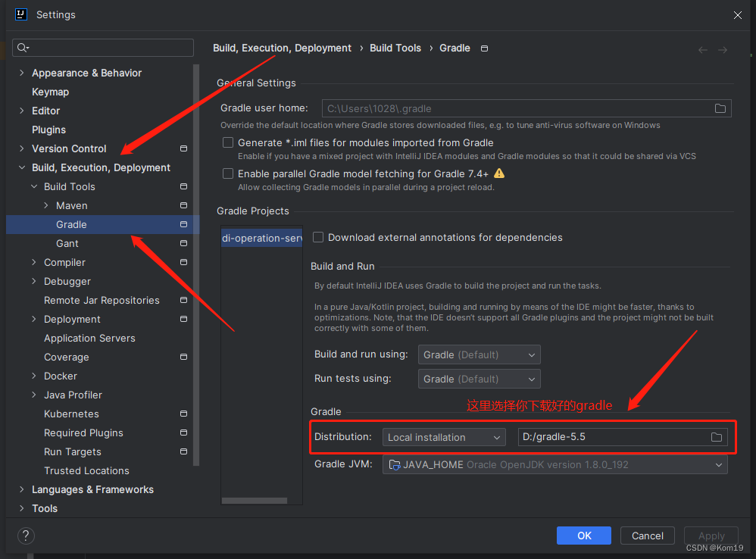The height and width of the screenshot is (559, 756).
Task: Open help via question mark icon
Action: point(26,536)
